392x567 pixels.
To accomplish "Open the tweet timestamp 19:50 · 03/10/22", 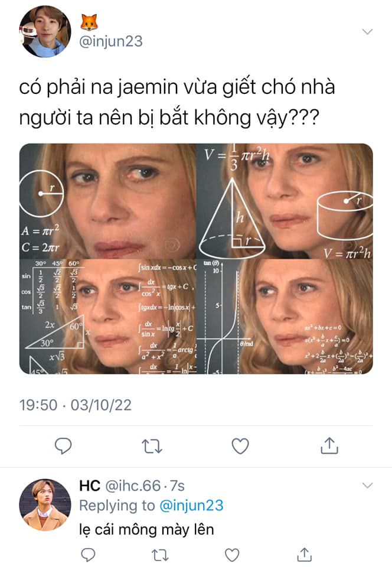I will tap(75, 405).
